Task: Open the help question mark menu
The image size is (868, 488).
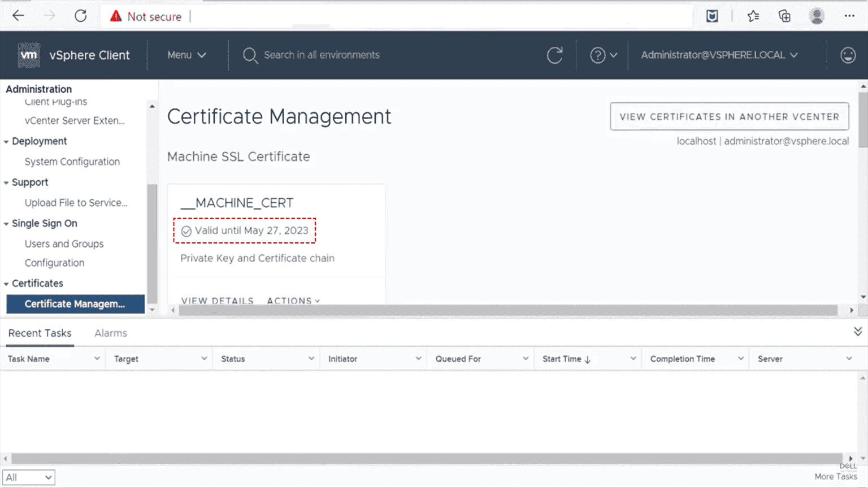Action: (x=603, y=55)
